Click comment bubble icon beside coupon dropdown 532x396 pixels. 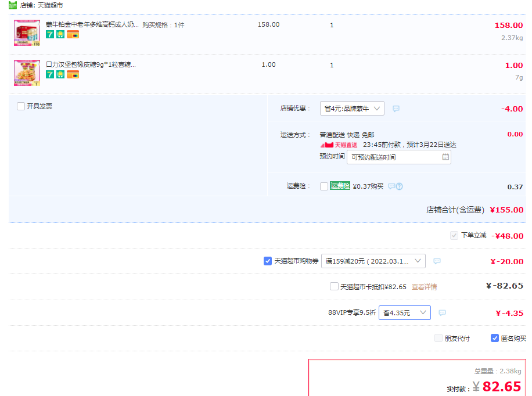pos(437,261)
